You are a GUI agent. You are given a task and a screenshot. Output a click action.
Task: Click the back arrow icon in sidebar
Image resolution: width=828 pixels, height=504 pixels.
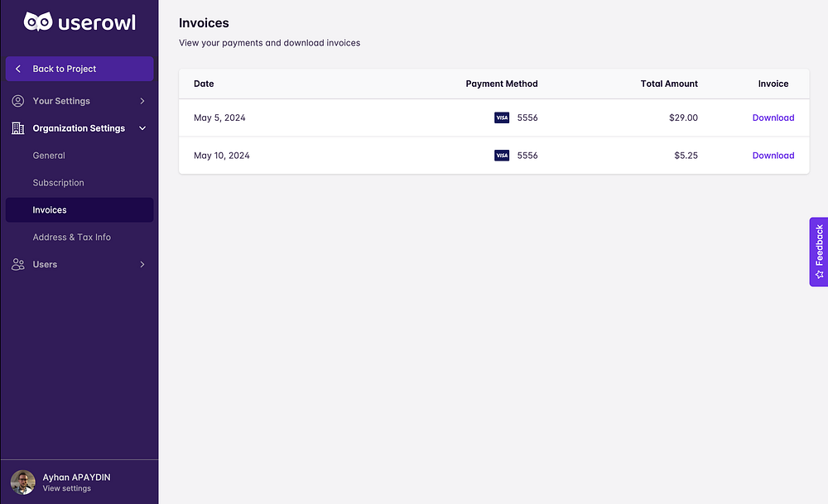point(18,69)
